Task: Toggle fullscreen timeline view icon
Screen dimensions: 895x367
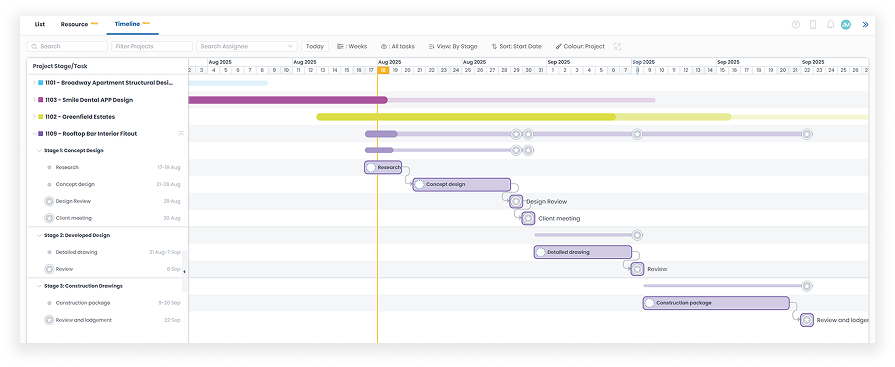Action: tap(617, 46)
